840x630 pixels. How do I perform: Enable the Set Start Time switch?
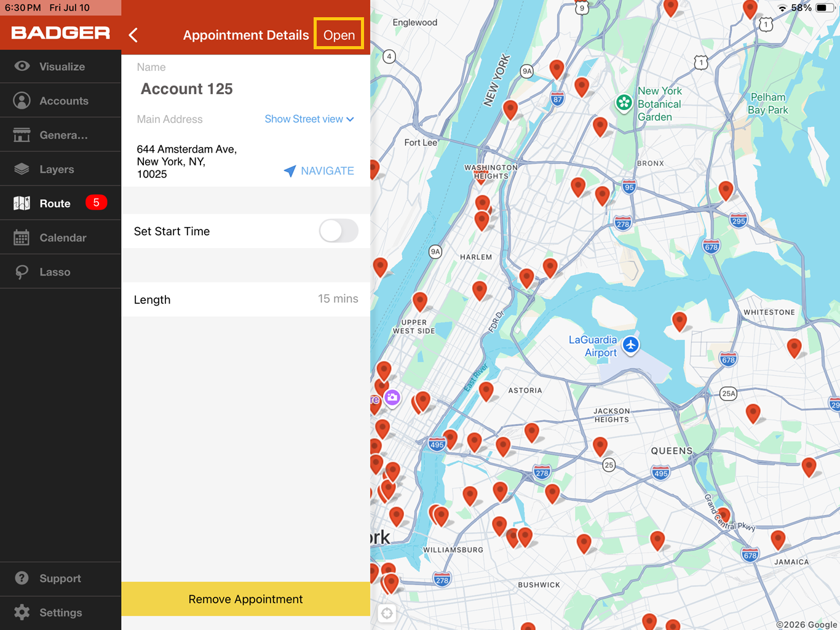338,231
